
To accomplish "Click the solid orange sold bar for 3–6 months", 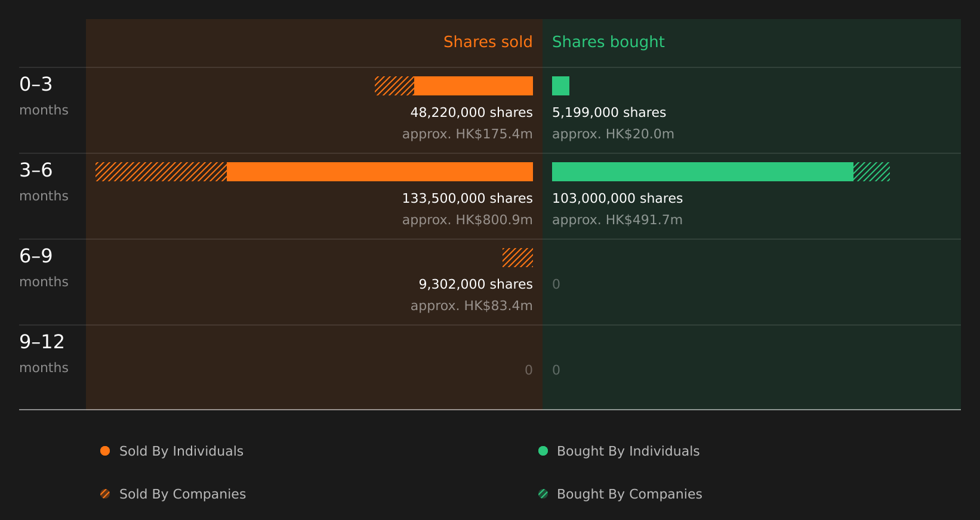I will click(x=380, y=172).
